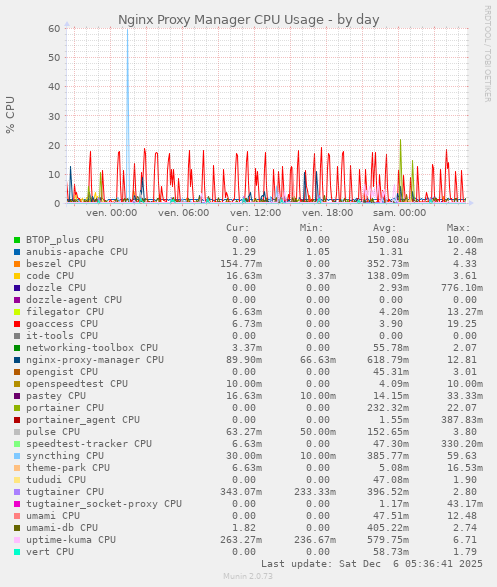
Task: Click the Max: column header
Action: click(x=458, y=228)
